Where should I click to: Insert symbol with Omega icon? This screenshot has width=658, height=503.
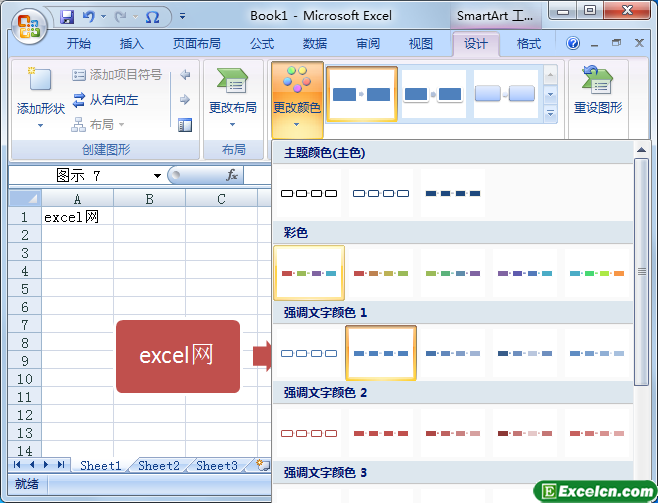click(x=152, y=17)
